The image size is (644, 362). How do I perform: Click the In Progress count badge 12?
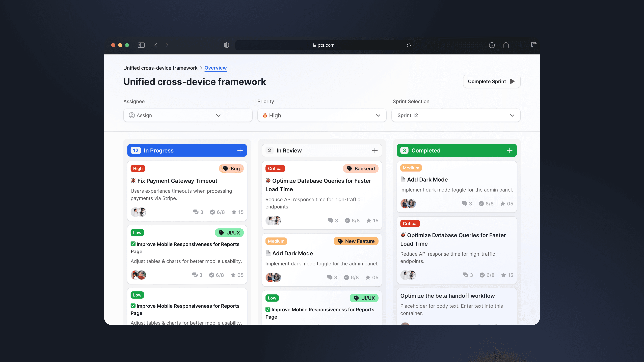pyautogui.click(x=136, y=150)
